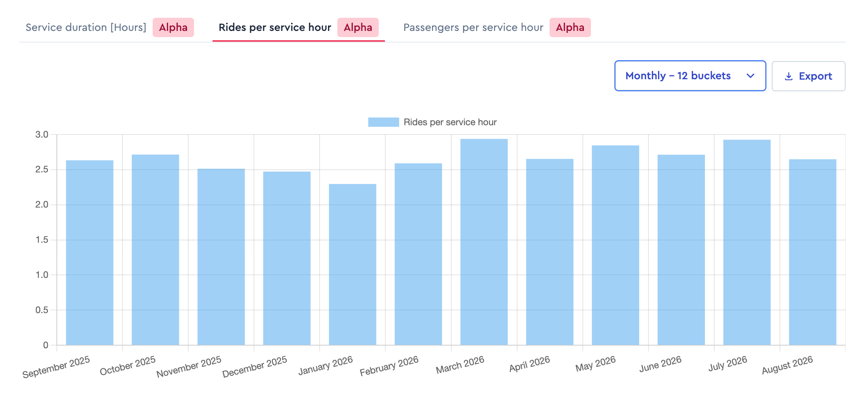Screen dimensions: 868x402
Task: Click the Rides per service hour legend label
Action: 450,122
